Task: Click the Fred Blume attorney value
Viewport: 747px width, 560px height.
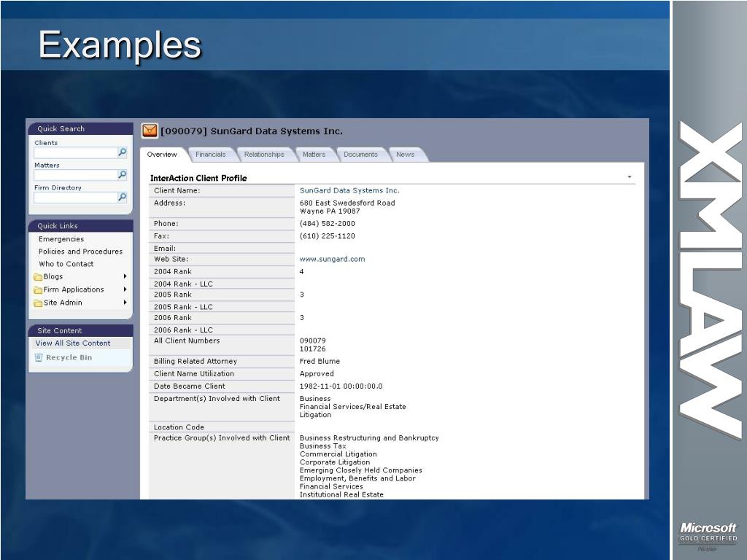Action: pos(320,361)
